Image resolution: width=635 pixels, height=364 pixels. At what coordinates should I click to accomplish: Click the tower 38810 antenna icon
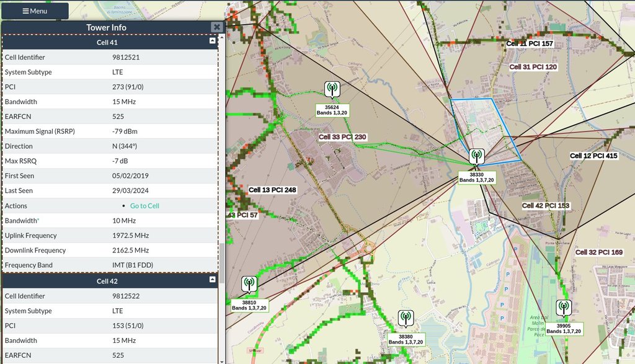point(249,285)
